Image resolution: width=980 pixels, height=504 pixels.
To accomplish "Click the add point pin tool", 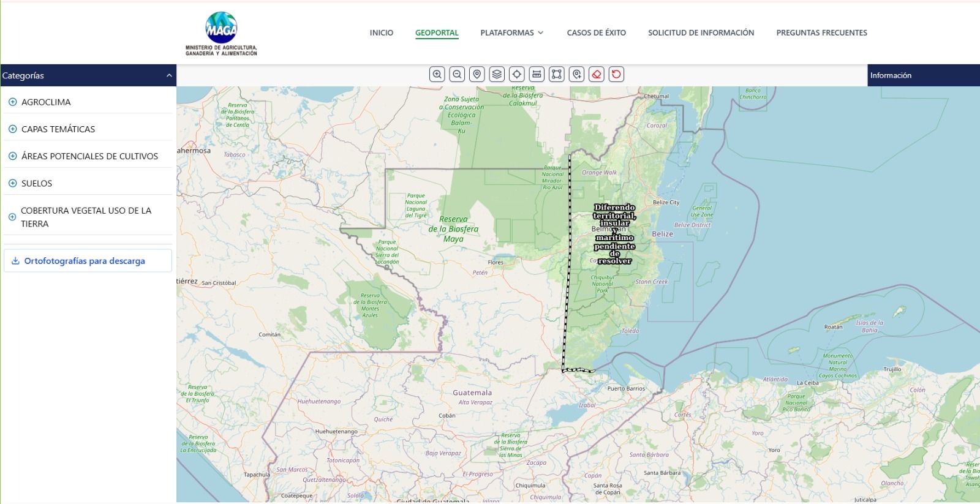I will point(576,75).
